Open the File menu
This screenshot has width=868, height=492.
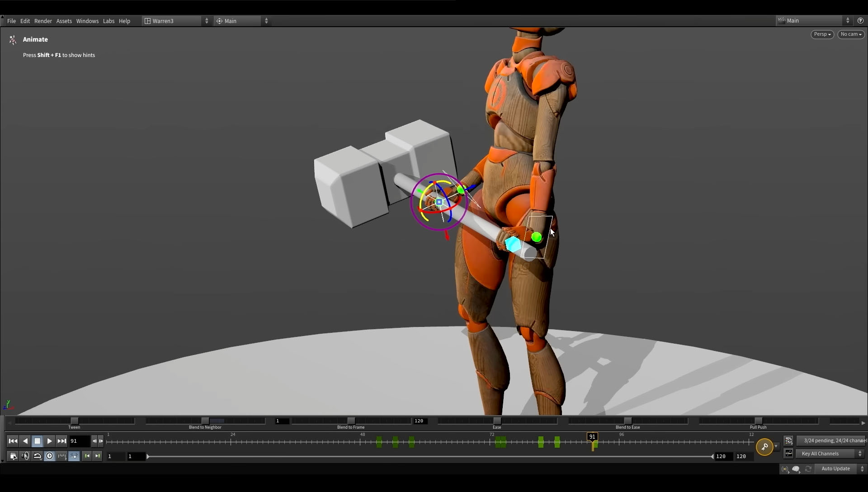(x=11, y=21)
